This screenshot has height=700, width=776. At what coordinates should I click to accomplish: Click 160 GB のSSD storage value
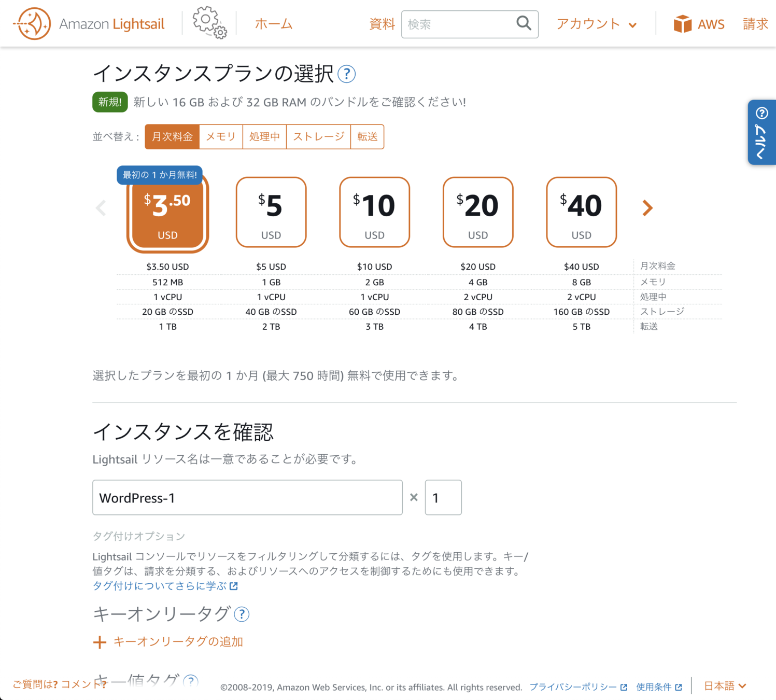[582, 312]
